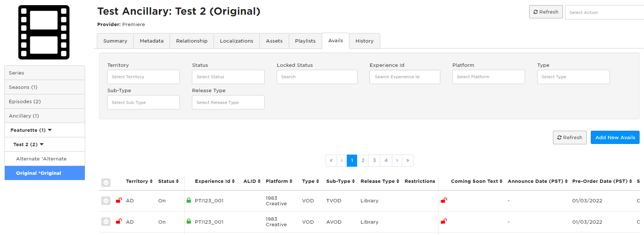Go to page 2 of avails
This screenshot has width=644, height=235.
[x=363, y=160]
